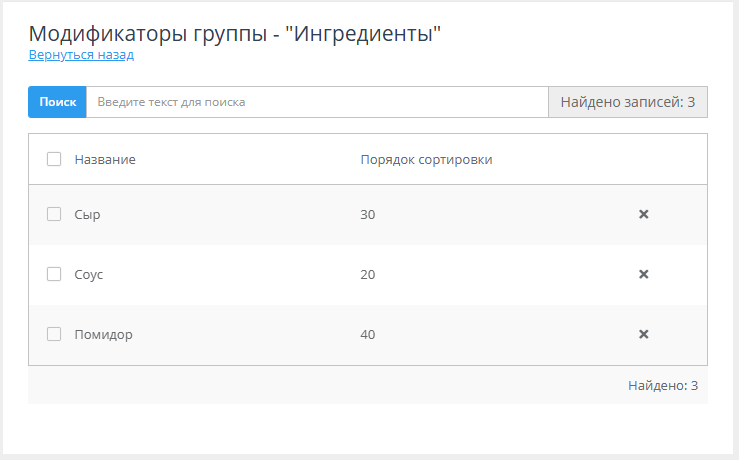Remove the Соус modifier with its X icon
739x460 pixels.
pyautogui.click(x=644, y=274)
